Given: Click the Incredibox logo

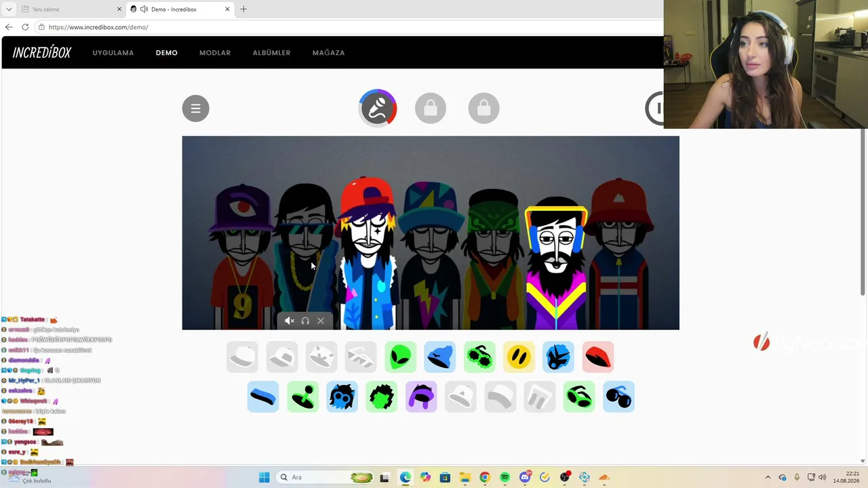Looking at the screenshot, I should click(42, 53).
